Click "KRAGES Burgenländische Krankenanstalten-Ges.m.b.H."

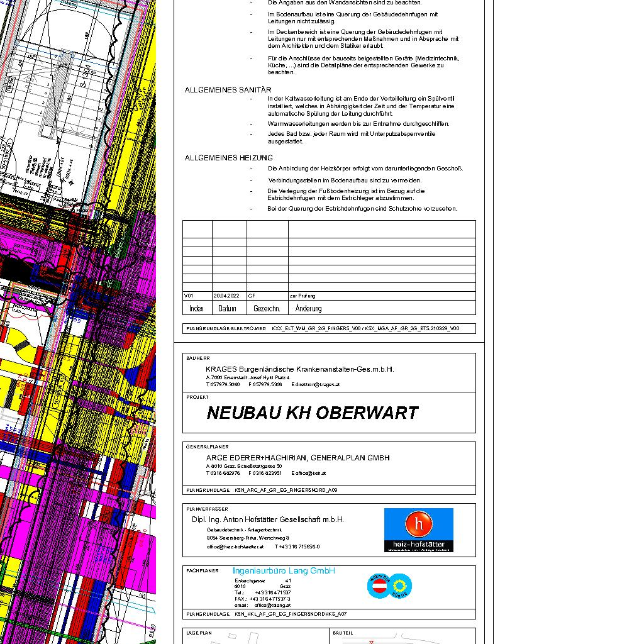(x=300, y=369)
